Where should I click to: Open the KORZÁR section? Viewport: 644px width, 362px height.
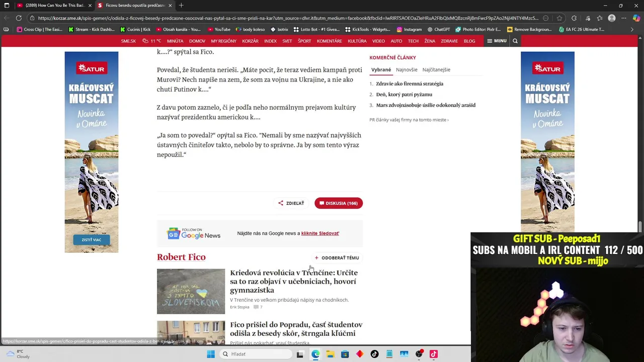(x=250, y=41)
